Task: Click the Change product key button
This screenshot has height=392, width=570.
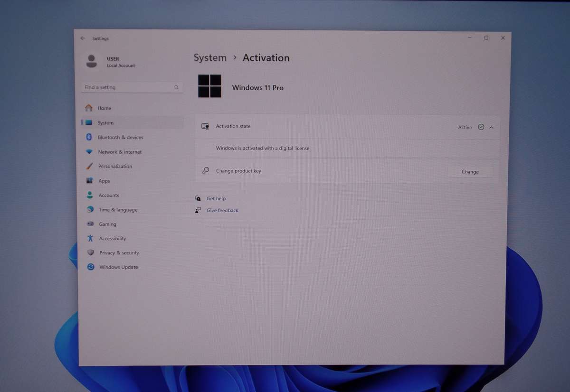Action: coord(470,172)
